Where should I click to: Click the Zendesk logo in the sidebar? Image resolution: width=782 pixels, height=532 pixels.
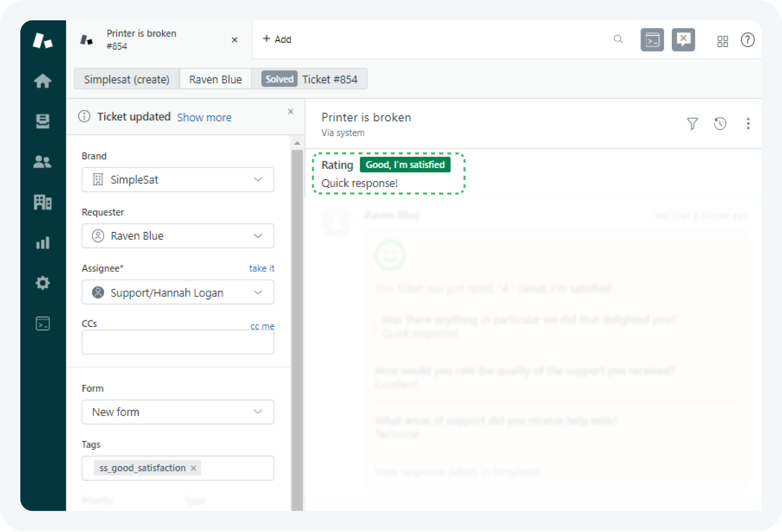point(43,40)
